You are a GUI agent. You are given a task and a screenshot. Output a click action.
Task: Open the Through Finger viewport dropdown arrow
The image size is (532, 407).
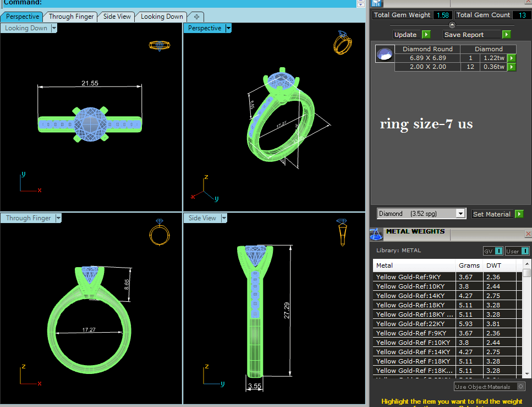(58, 218)
